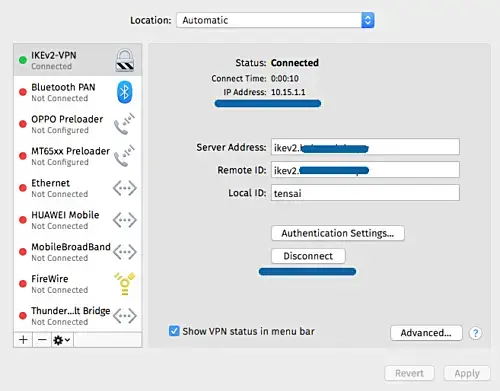
Task: Click red status dot of Ethernet
Action: click(x=23, y=188)
